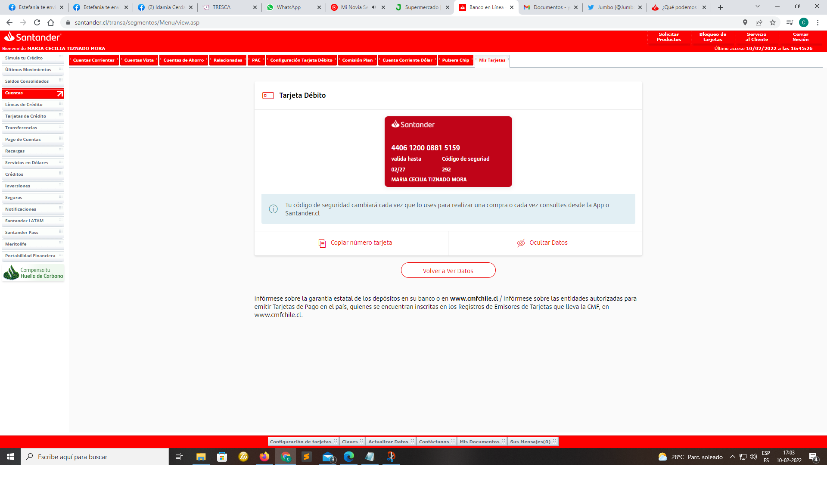Expand the Cuentas sidebar menu arrow
Viewport: 827px width, 504px height.
[60, 93]
